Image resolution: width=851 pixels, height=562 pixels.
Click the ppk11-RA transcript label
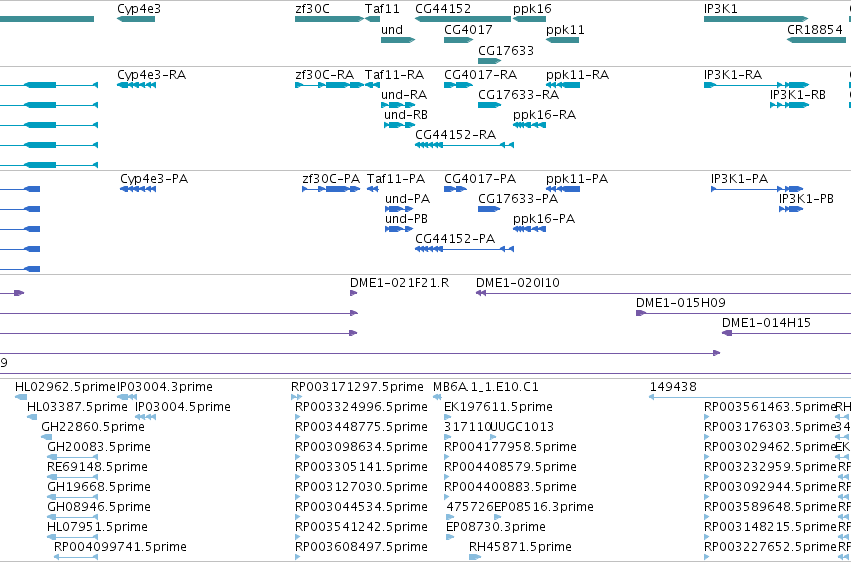pos(577,74)
